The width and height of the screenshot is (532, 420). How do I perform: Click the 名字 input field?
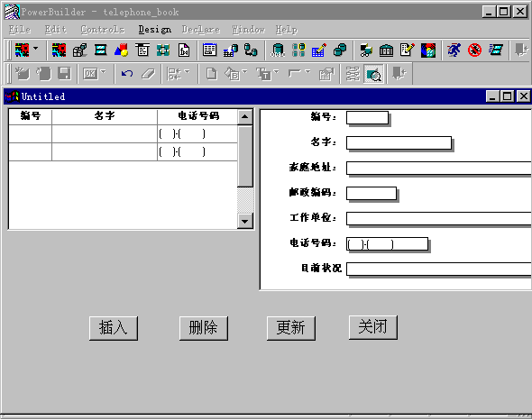[x=399, y=142]
